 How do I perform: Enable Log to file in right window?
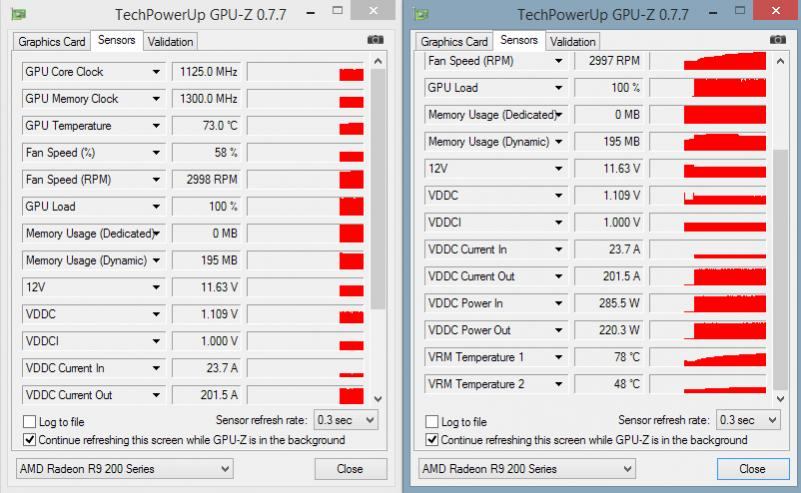point(432,422)
